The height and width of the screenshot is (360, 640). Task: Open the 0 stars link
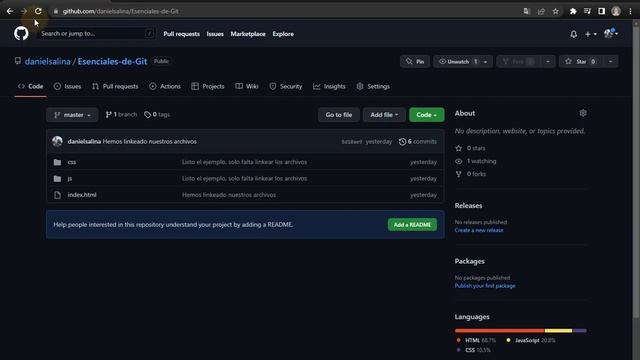click(x=471, y=148)
